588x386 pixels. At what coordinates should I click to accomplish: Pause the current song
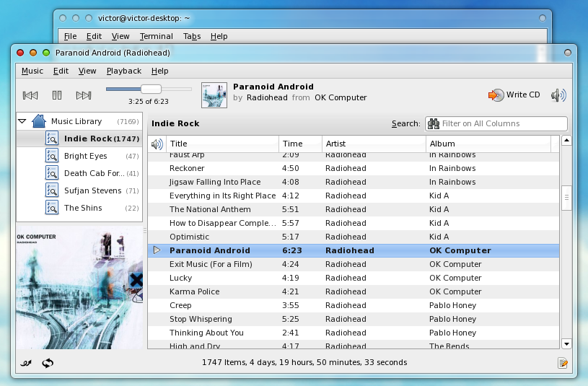click(x=57, y=95)
